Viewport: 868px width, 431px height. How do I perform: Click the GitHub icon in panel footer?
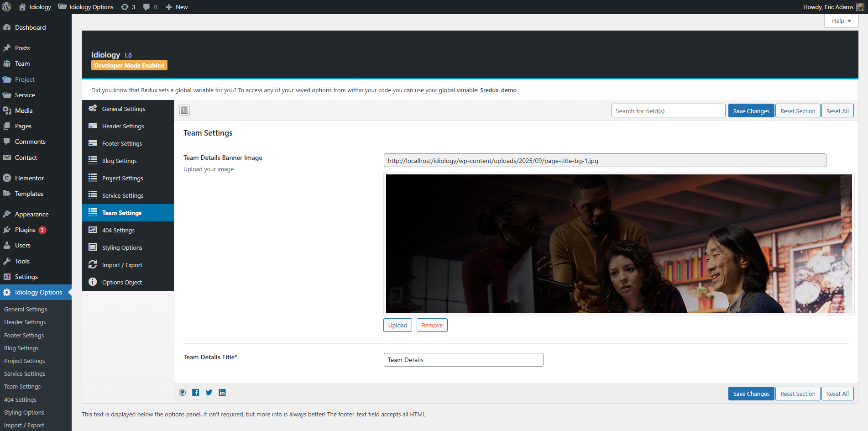183,393
